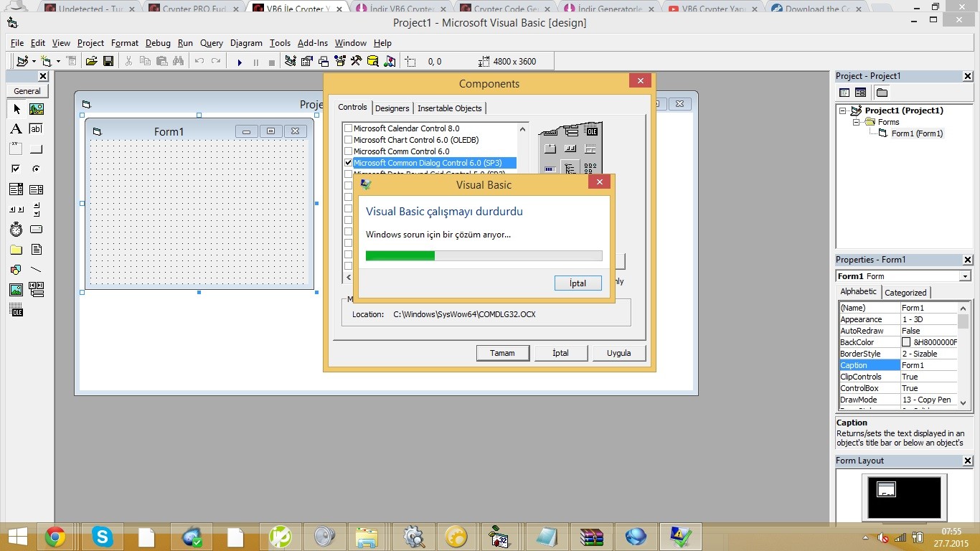Viewport: 980px width, 551px height.
Task: Open the File menu
Action: [17, 43]
